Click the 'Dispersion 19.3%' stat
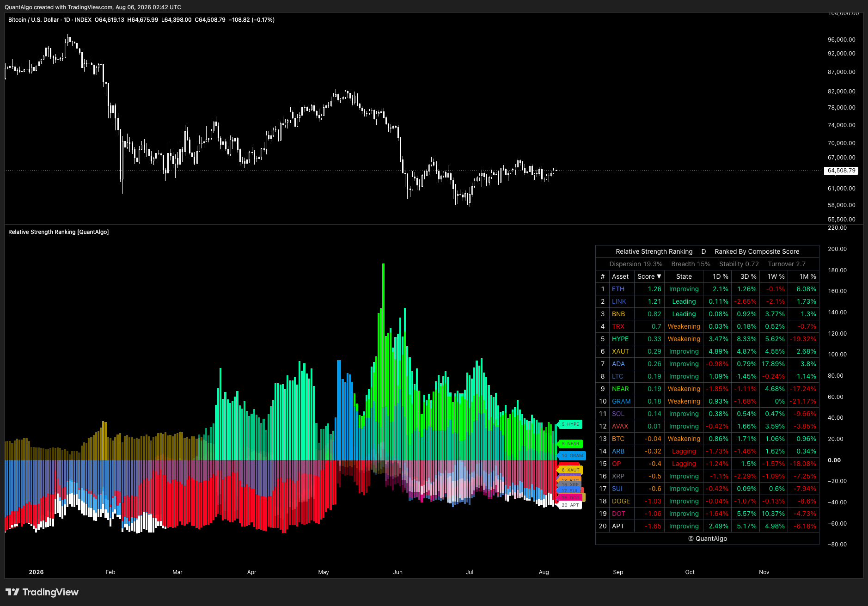 [x=636, y=264]
